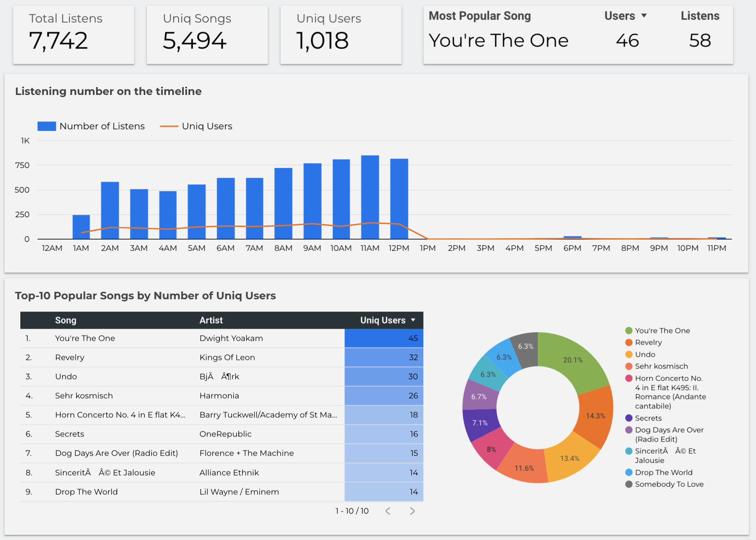Click 'Harmonia' artist cell

pos(219,396)
